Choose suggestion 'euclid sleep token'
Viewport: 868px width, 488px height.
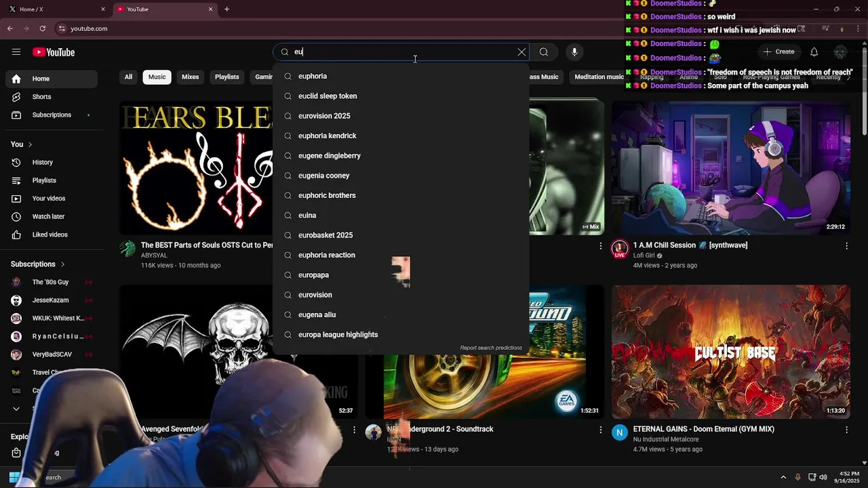tap(401, 96)
